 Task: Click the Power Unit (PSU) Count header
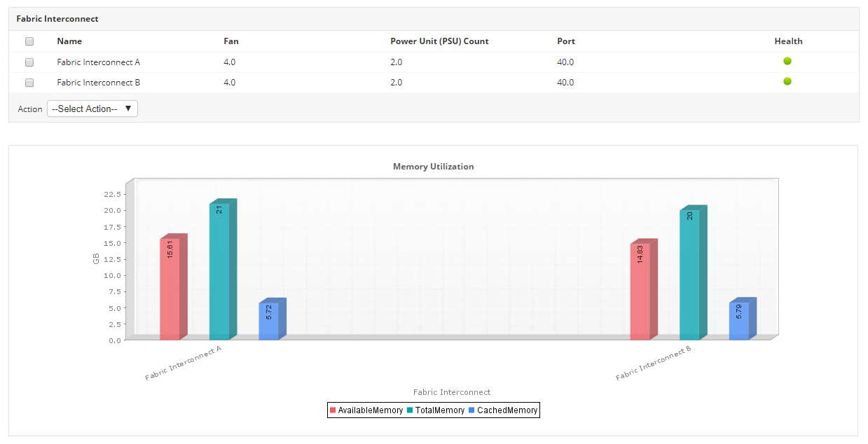point(439,41)
